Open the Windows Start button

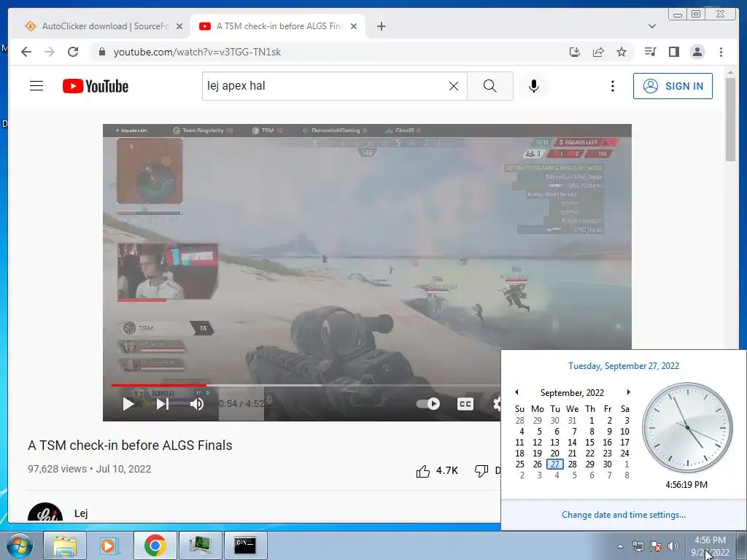click(x=20, y=545)
